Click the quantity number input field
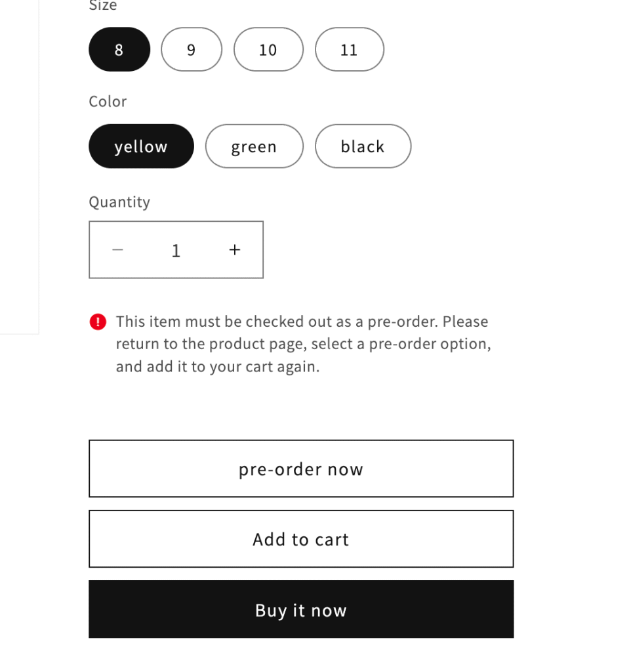The image size is (631, 672). [x=176, y=249]
